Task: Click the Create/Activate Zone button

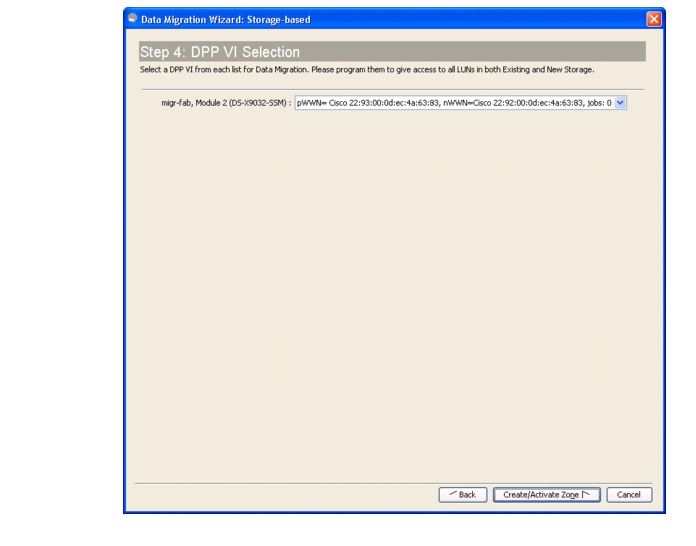Action: point(546,495)
